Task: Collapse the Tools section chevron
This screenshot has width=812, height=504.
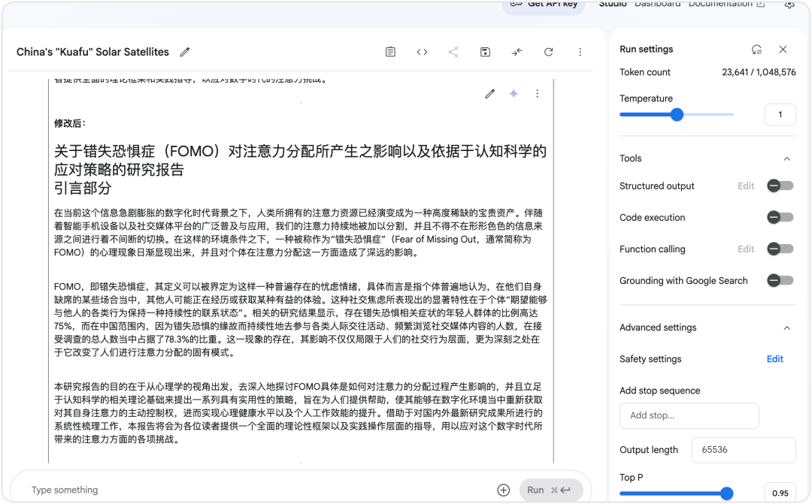Action: (x=787, y=158)
